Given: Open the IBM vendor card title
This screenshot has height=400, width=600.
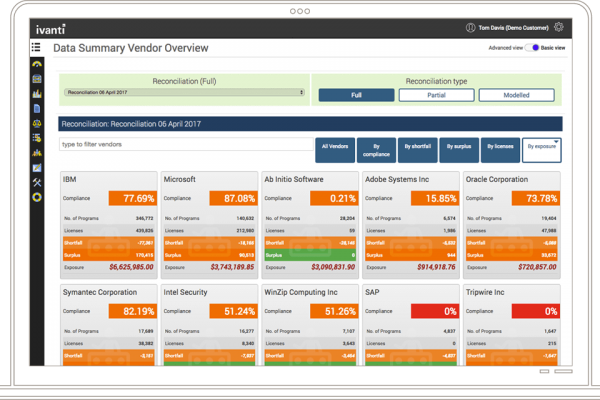Looking at the screenshot, I should tap(70, 179).
